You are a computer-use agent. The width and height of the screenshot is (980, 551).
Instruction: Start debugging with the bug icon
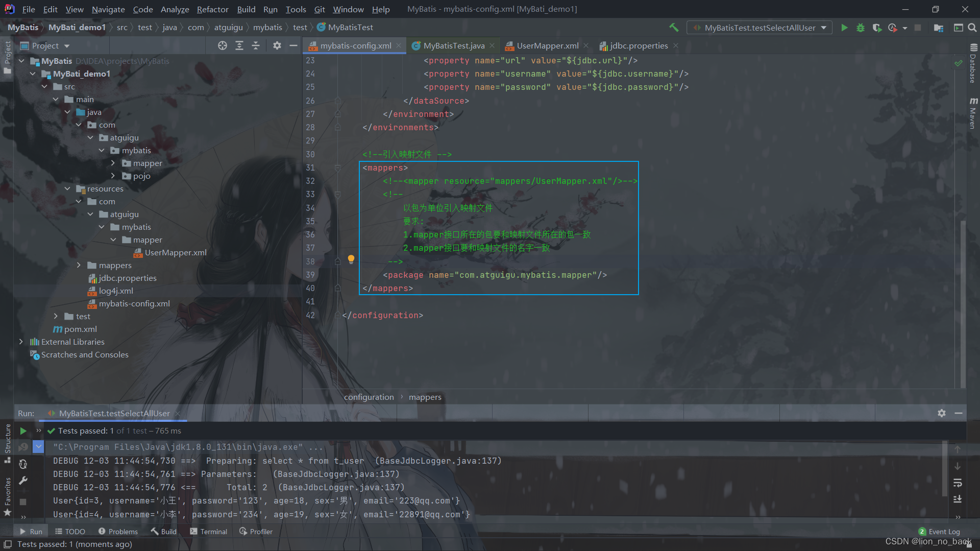pos(861,28)
